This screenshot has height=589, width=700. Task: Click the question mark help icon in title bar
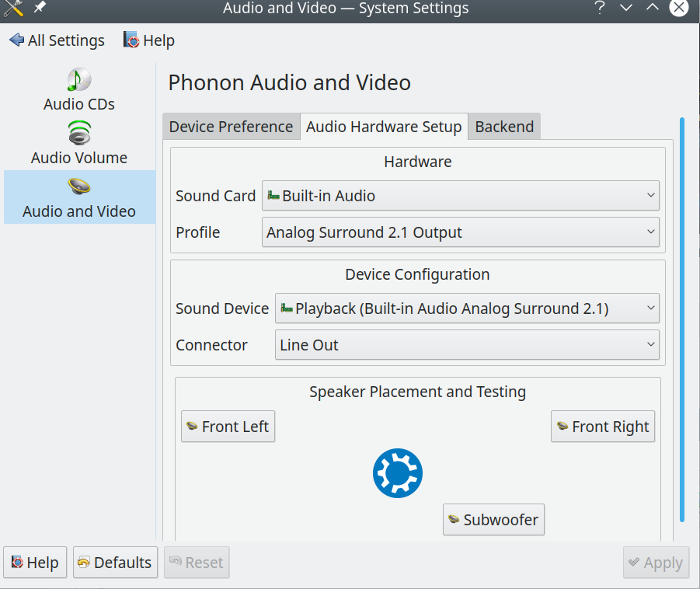600,9
